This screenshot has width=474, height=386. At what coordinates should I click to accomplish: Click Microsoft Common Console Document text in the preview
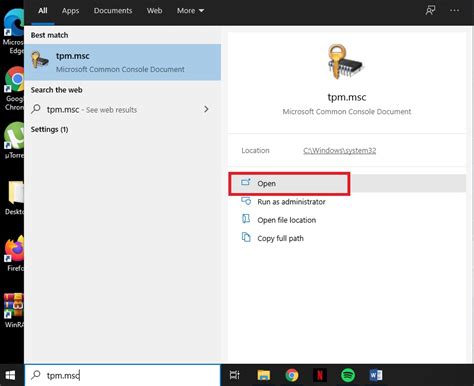347,112
